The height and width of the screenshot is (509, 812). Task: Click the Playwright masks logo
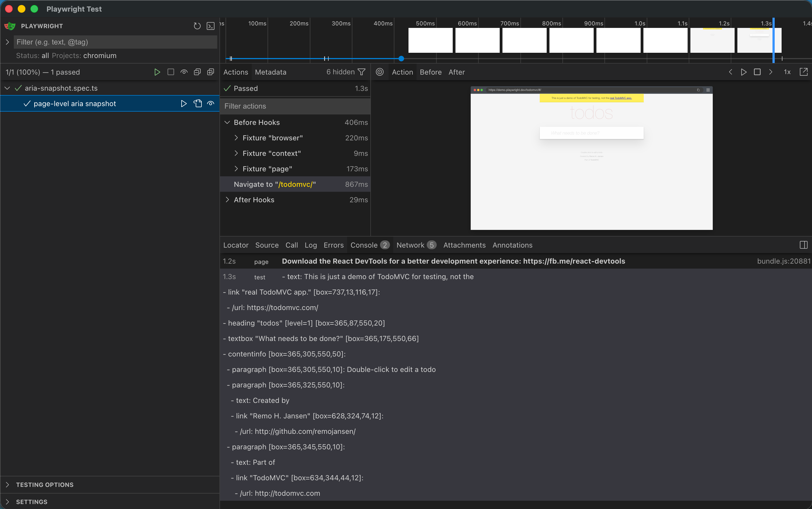(10, 26)
